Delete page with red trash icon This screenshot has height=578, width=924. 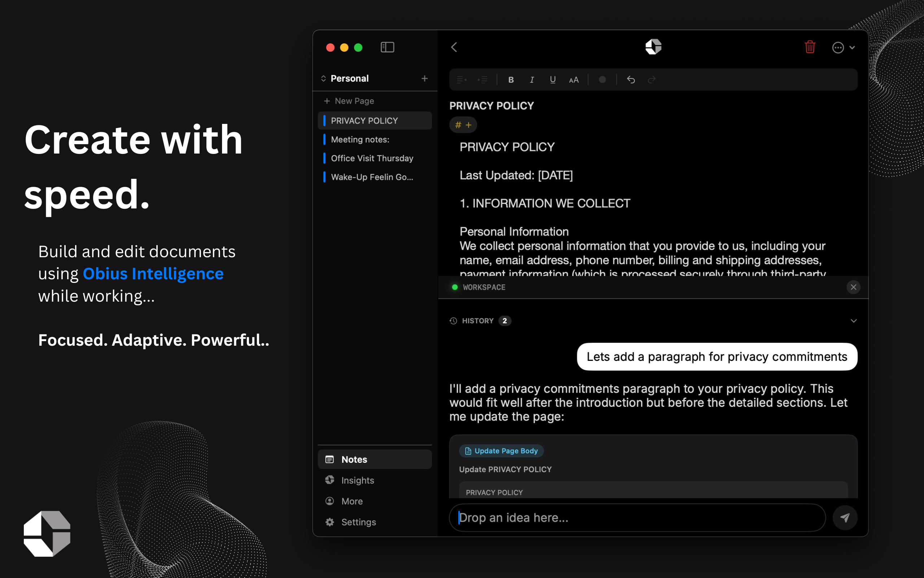[x=810, y=47]
